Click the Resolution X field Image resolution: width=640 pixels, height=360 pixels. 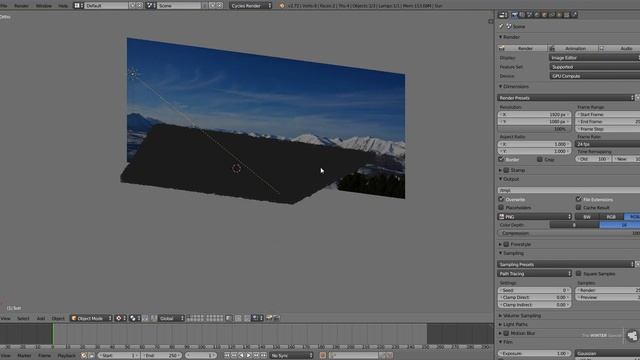coord(534,115)
